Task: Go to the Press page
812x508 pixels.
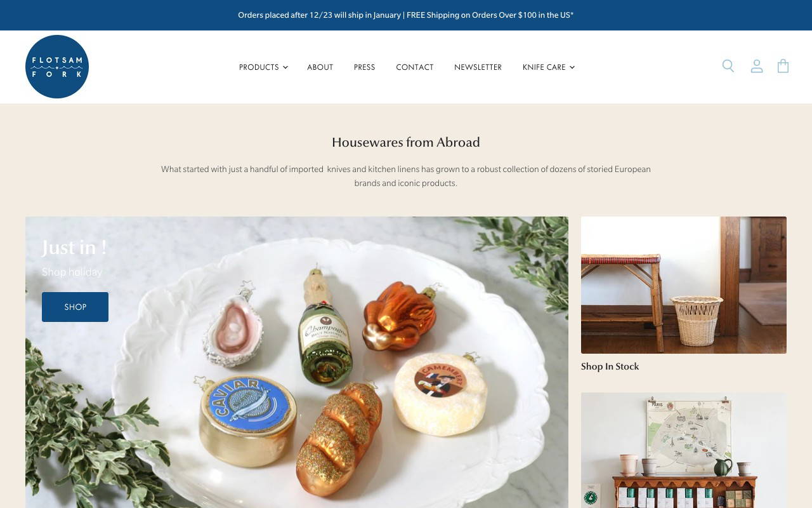Action: 364,67
